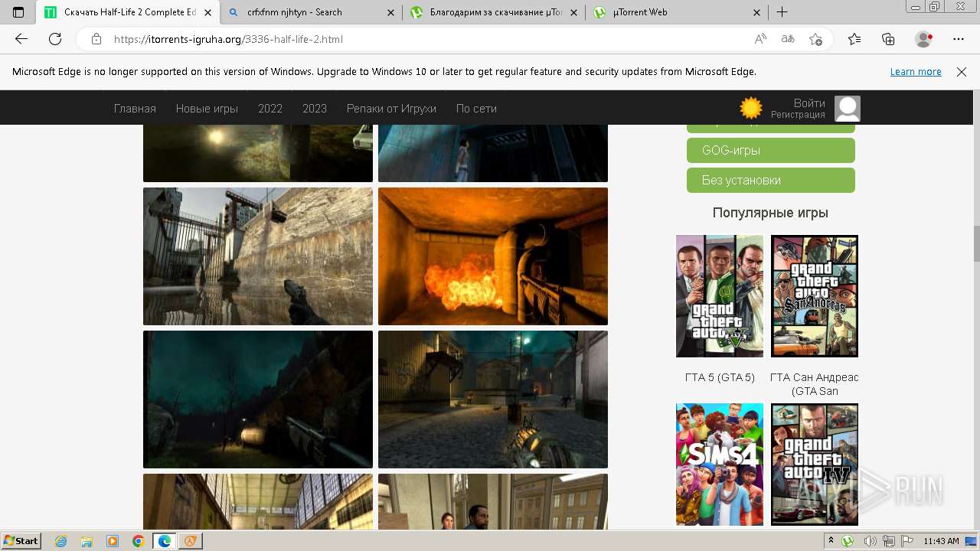Click ГТА 5 (GTA 5) title link

click(x=720, y=377)
